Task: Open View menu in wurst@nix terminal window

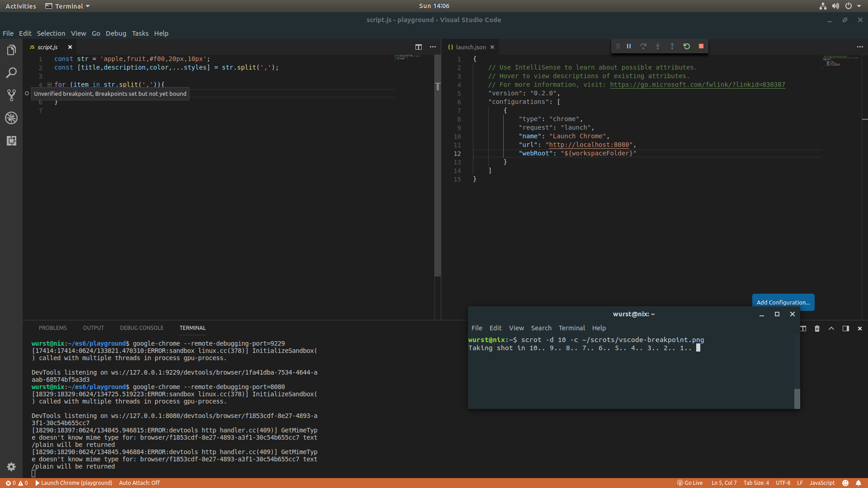Action: [516, 328]
